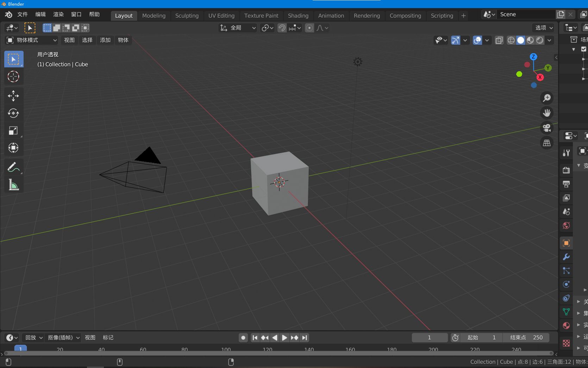Activate the Measure tool in the toolbar
The height and width of the screenshot is (368, 588).
(x=13, y=184)
